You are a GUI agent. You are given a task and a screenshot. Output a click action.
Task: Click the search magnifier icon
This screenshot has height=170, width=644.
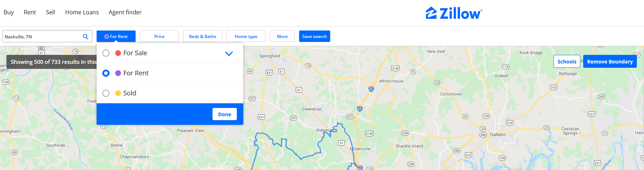tap(86, 37)
